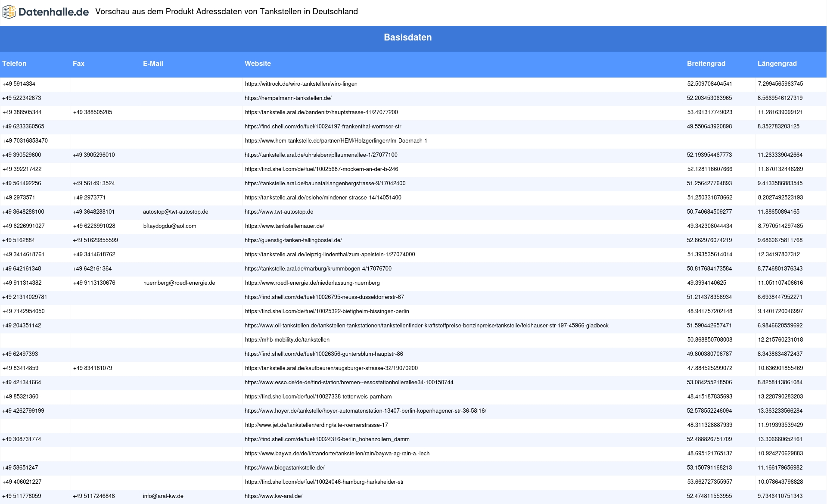Viewport: 827px width, 504px height.
Task: Open the aral leipzig-lindenthal zum-apelstein link
Action: tap(330, 255)
